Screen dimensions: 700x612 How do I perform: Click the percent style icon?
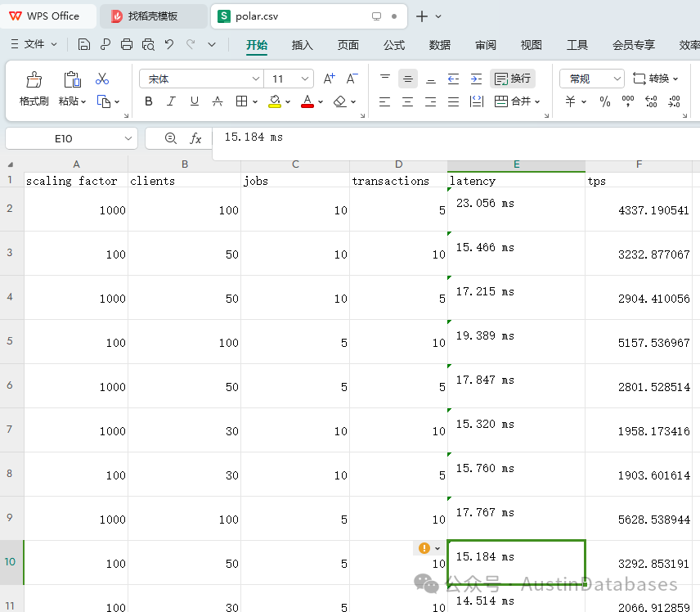[x=605, y=101]
